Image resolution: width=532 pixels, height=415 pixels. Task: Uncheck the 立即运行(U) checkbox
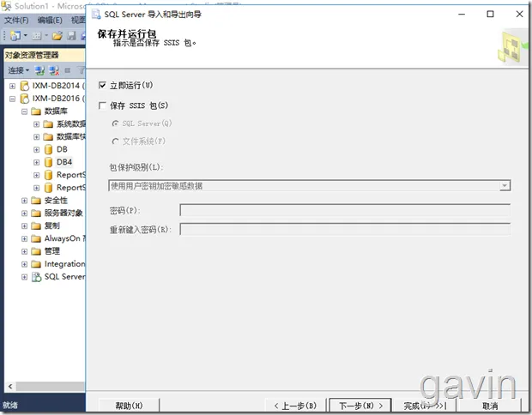tap(102, 85)
